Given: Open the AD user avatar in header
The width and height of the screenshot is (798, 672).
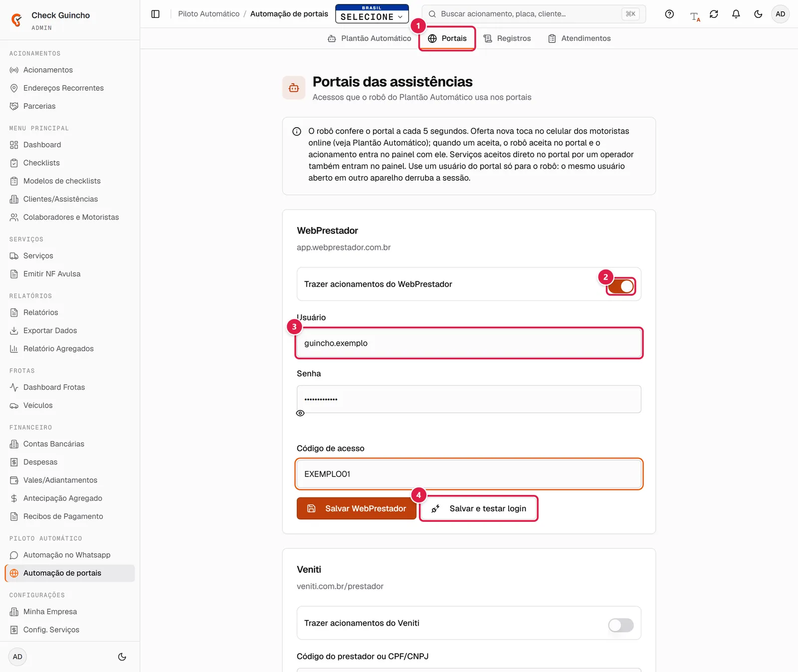Looking at the screenshot, I should point(780,14).
